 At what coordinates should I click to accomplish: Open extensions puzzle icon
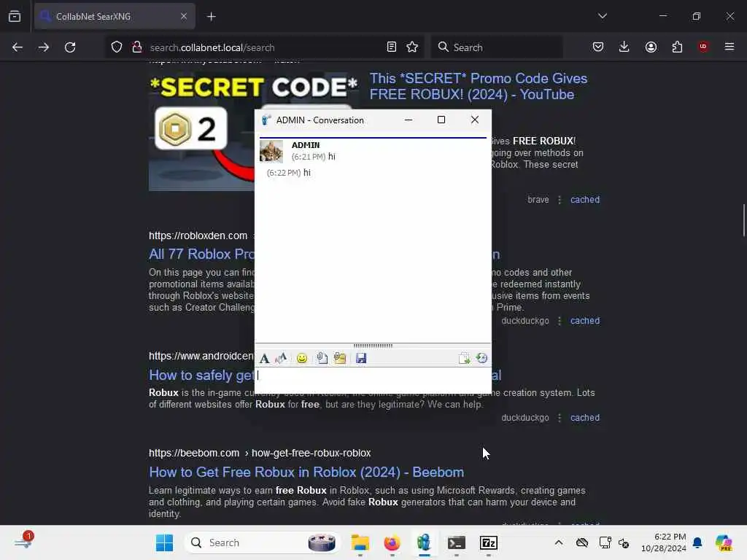pyautogui.click(x=677, y=47)
